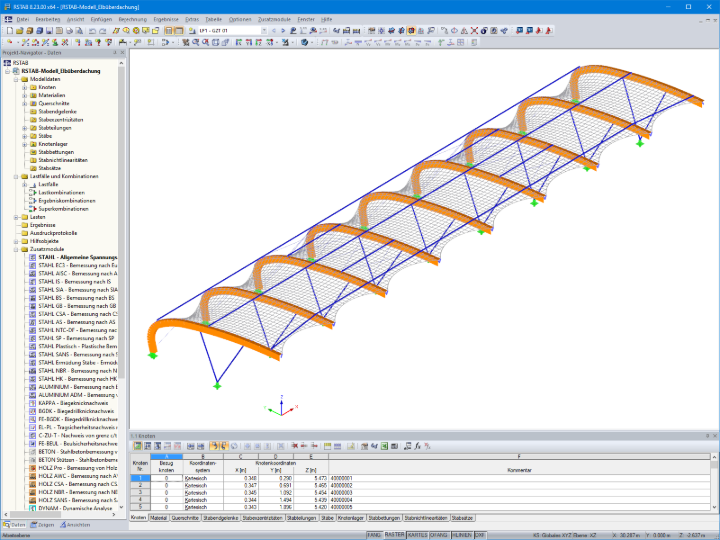The width and height of the screenshot is (720, 540).
Task: Expand the Knotenlager tree node
Action: pos(24,144)
